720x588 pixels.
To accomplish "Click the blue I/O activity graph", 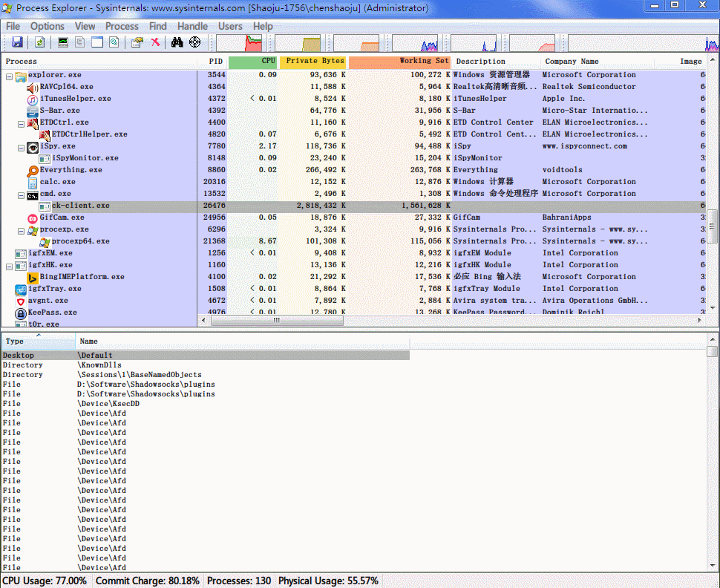I will click(x=415, y=43).
